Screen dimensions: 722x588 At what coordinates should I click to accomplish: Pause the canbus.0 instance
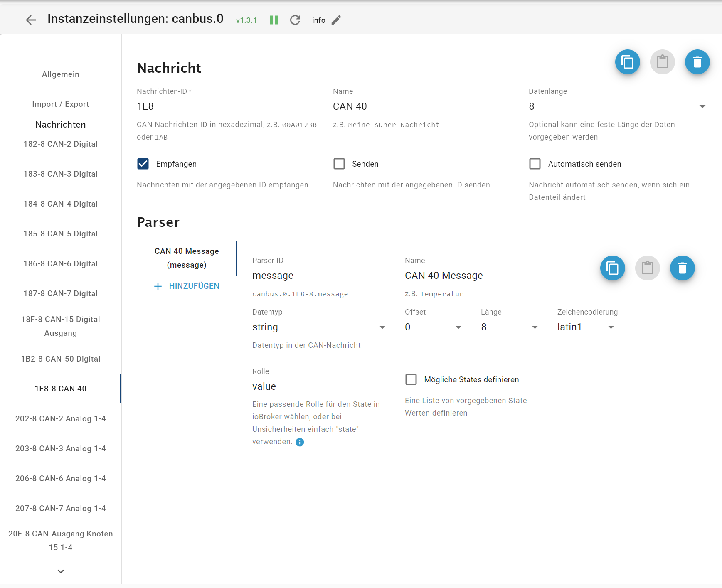(x=274, y=20)
